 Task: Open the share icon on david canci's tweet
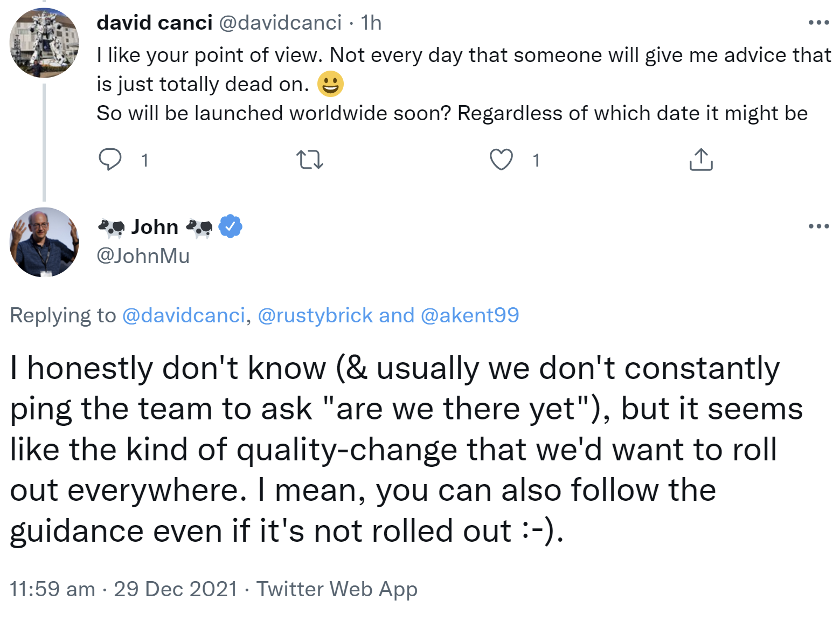point(700,160)
